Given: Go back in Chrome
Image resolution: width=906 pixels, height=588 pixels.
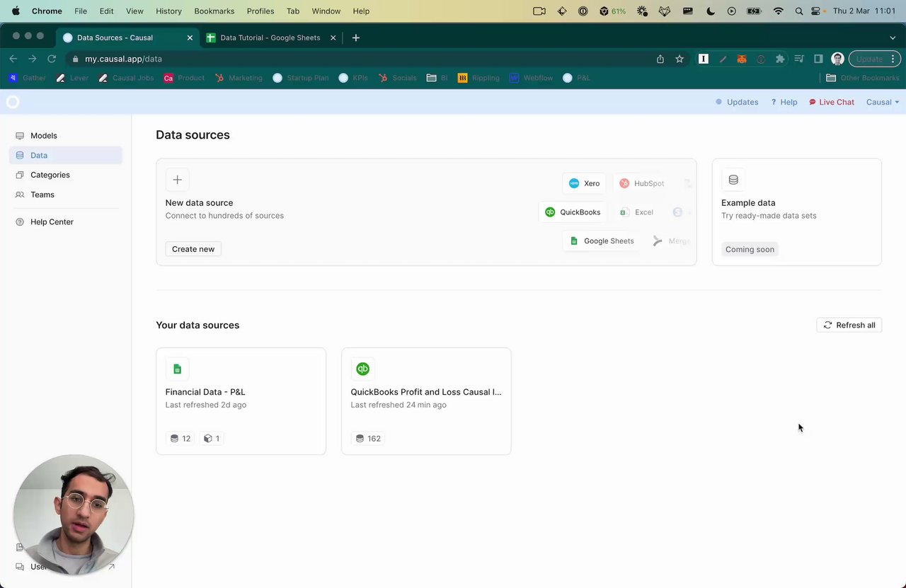Looking at the screenshot, I should [x=13, y=59].
